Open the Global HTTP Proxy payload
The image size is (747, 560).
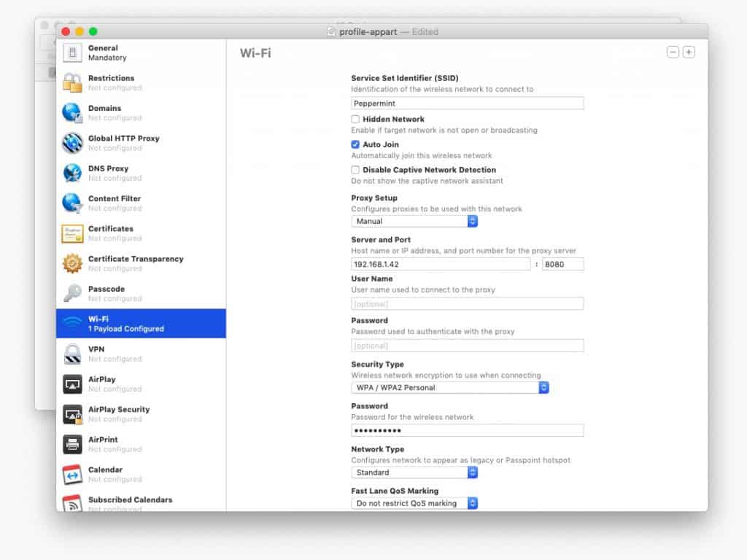[x=71, y=143]
